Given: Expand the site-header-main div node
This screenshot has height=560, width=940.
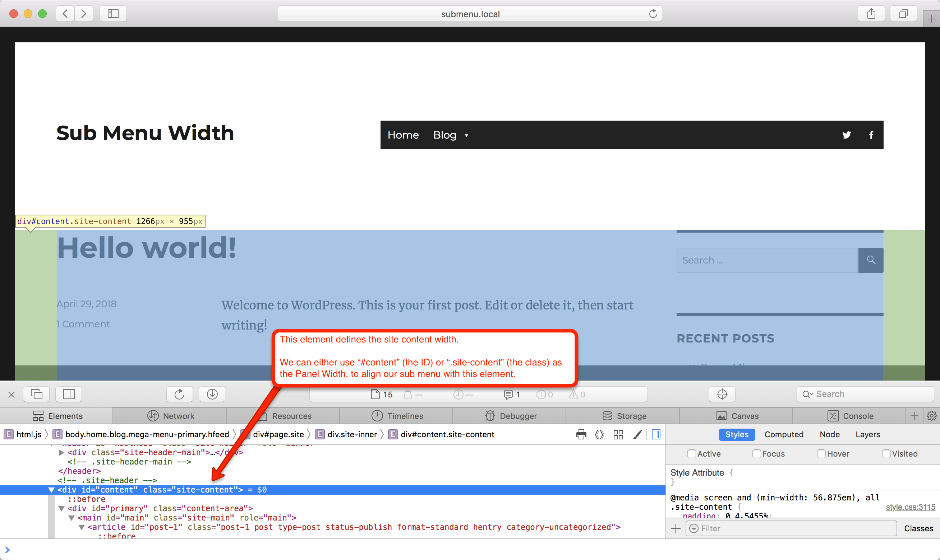Looking at the screenshot, I should pos(61,452).
